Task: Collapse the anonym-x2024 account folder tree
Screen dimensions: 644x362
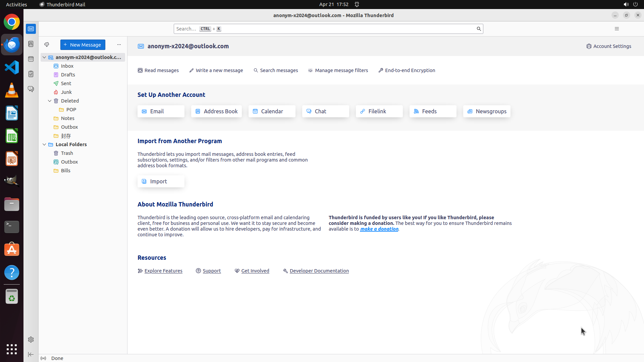Action: pyautogui.click(x=44, y=57)
